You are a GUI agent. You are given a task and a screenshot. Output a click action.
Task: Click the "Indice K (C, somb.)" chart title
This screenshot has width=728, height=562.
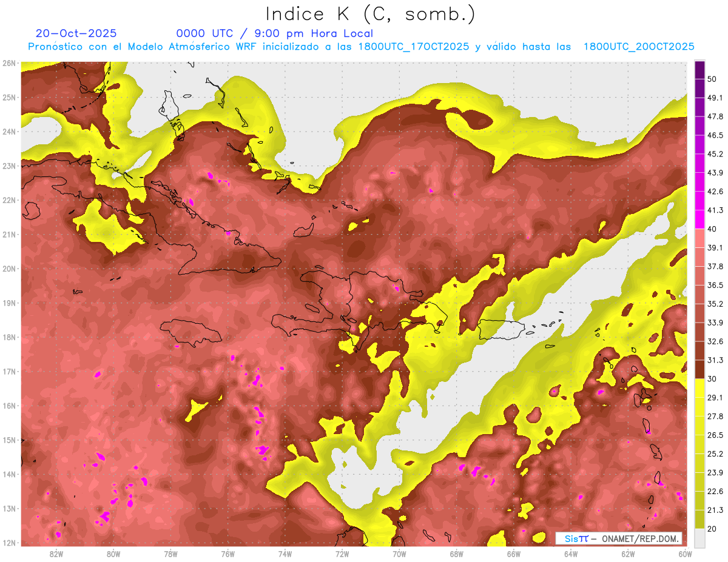(371, 13)
